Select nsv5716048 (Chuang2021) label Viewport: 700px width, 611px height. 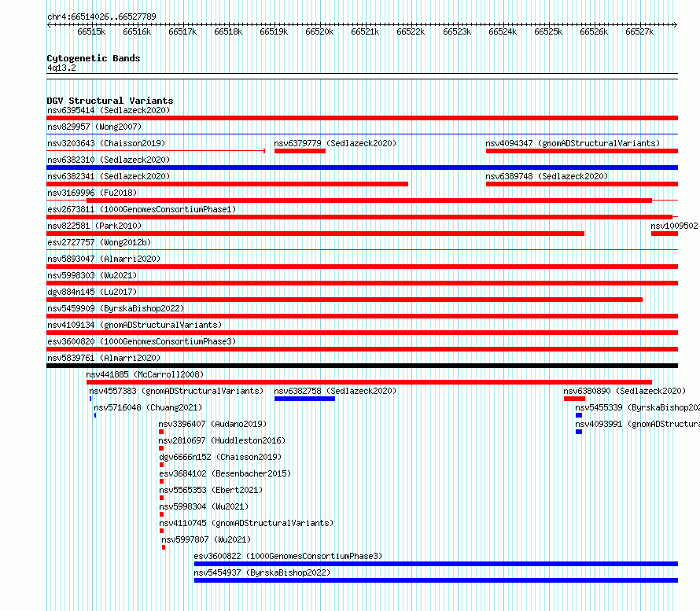click(x=148, y=407)
